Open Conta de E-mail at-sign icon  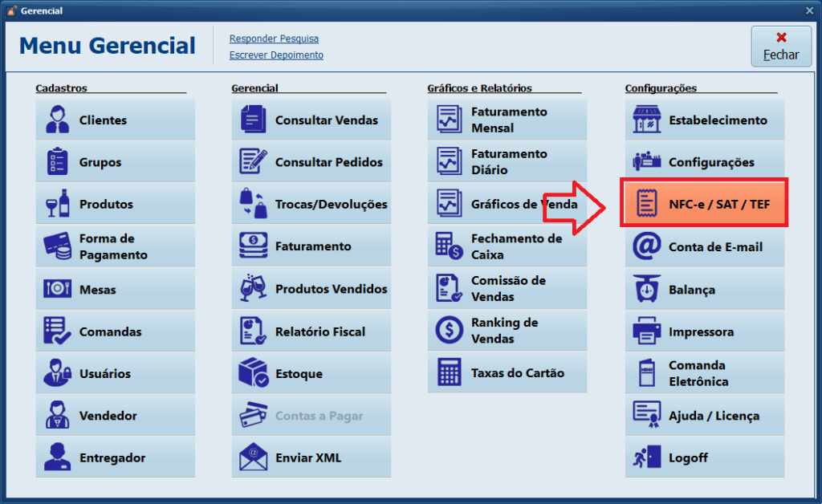pos(646,246)
